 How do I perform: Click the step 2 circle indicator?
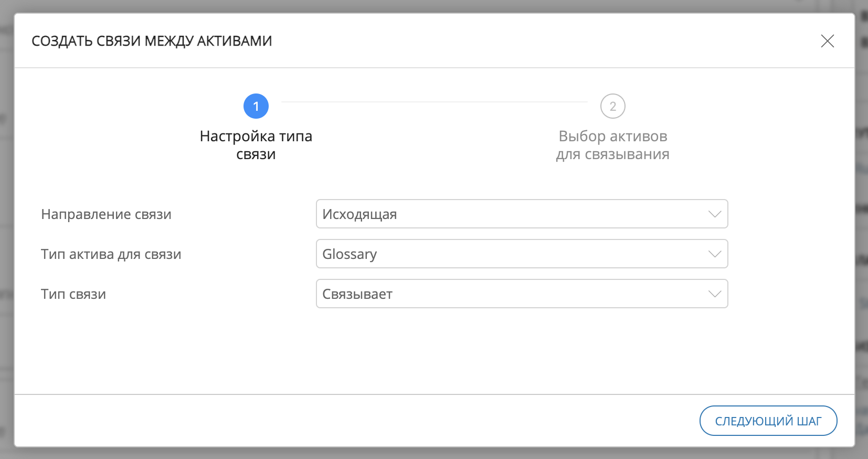(612, 106)
